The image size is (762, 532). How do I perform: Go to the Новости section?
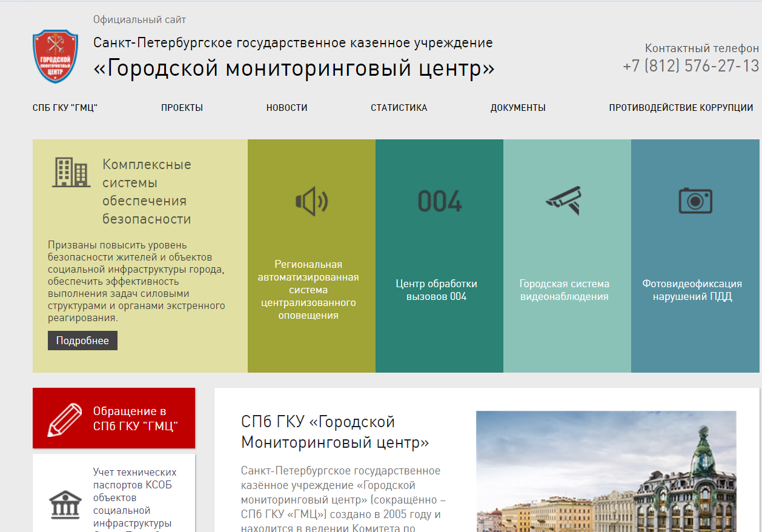click(287, 108)
